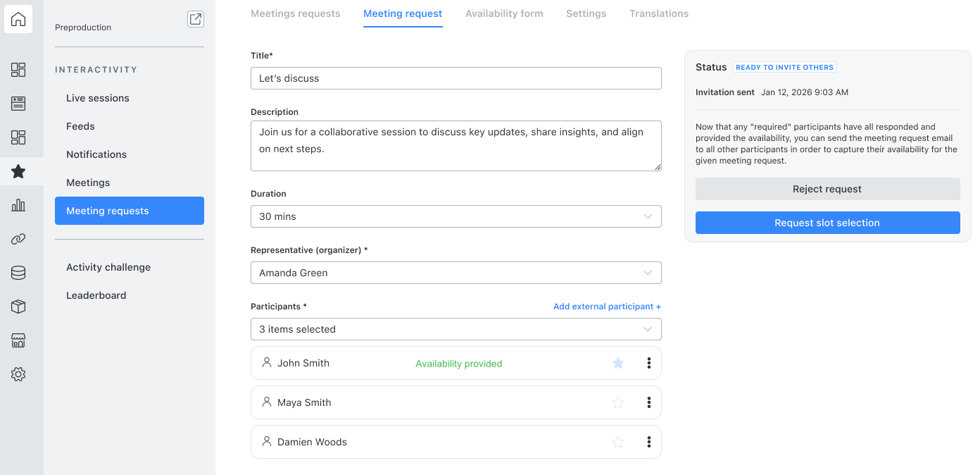980x475 pixels.
Task: Go to the Settings tab
Action: coord(586,13)
